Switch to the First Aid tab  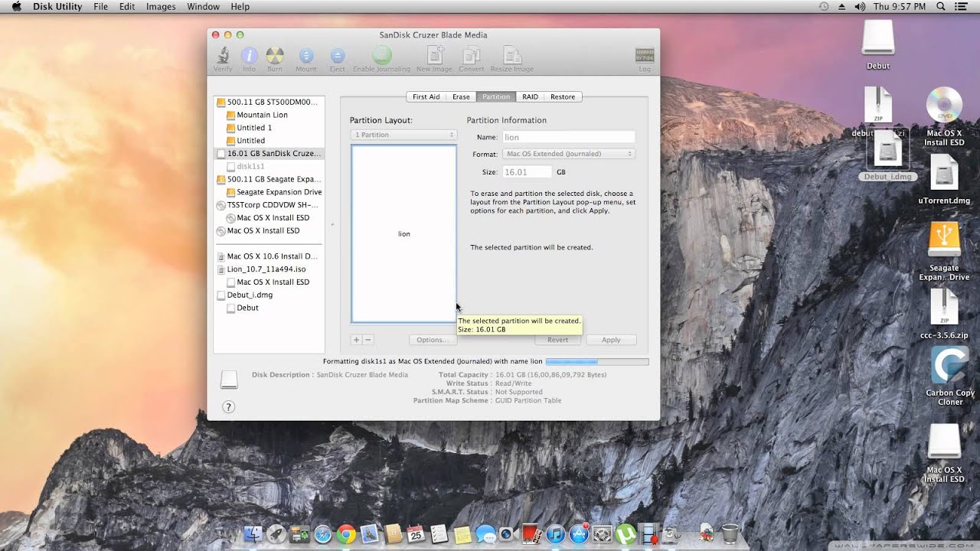point(426,96)
